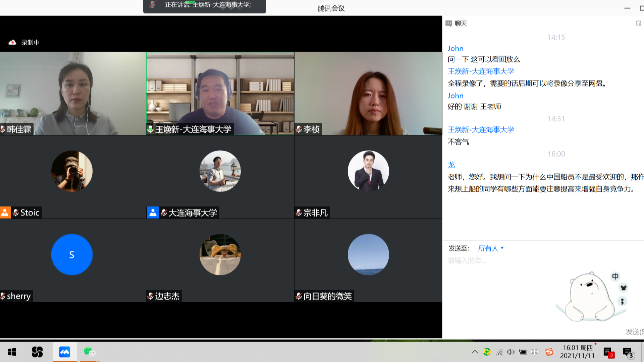
Task: Open the Tencent Meeting taskbar icon
Action: [x=64, y=352]
